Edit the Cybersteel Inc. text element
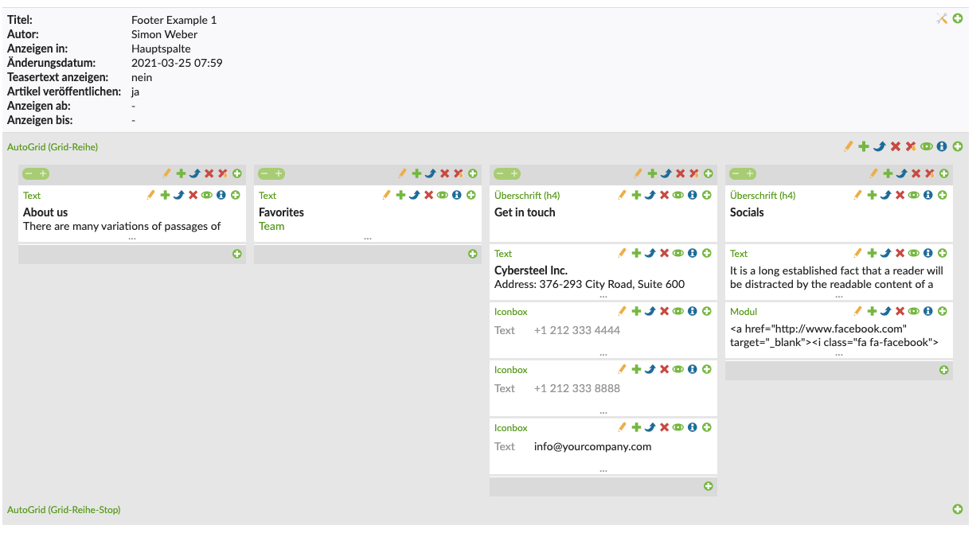The image size is (980, 533). [623, 253]
